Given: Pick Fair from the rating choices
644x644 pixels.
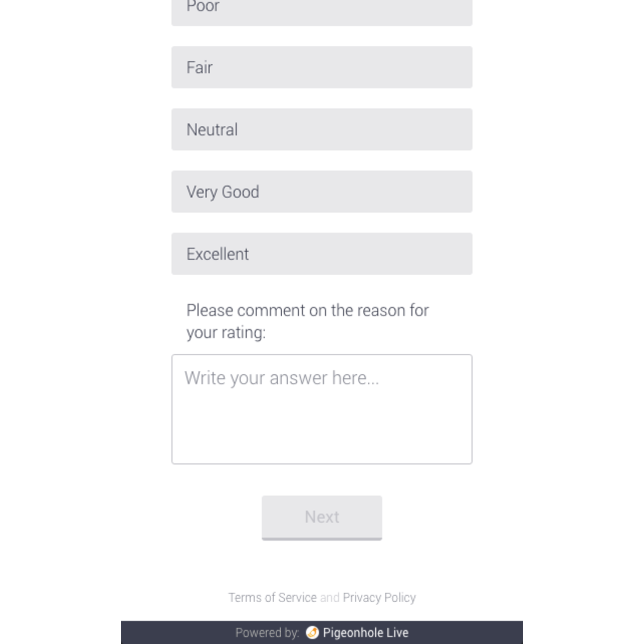Looking at the screenshot, I should (x=321, y=67).
